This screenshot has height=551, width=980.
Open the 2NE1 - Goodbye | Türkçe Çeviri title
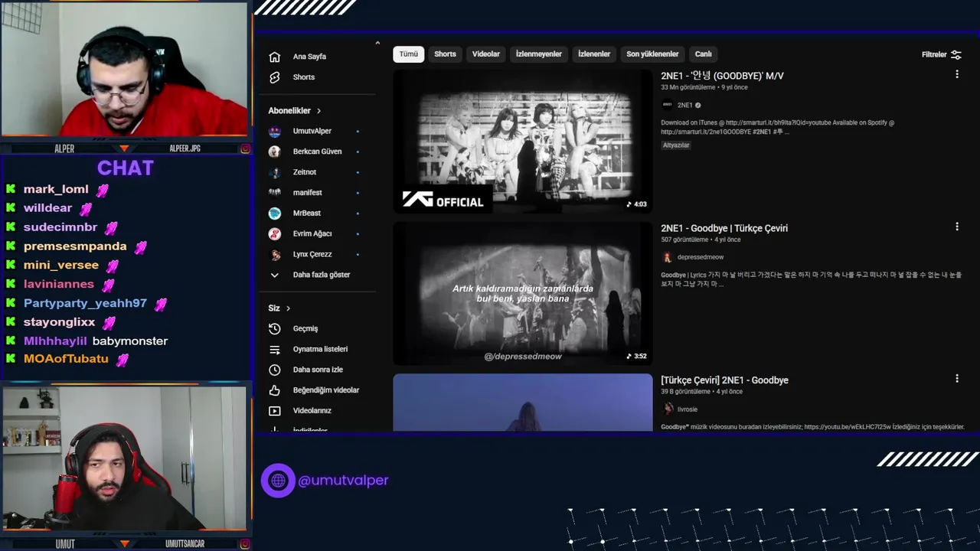tap(724, 228)
